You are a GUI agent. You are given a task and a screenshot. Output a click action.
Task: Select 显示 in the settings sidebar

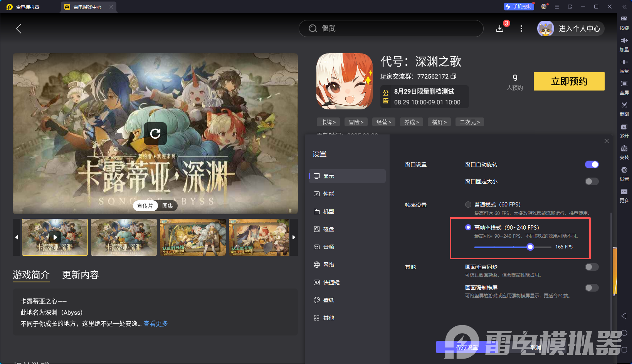tap(347, 176)
